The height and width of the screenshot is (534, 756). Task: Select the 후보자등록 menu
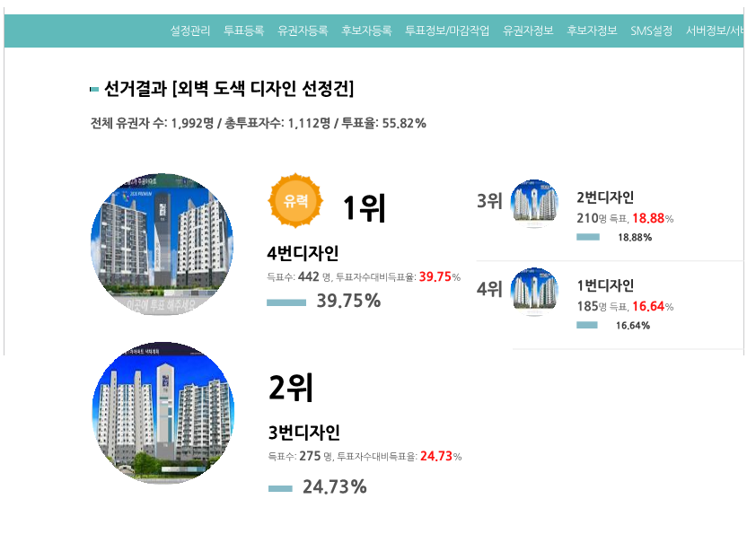[x=366, y=31]
